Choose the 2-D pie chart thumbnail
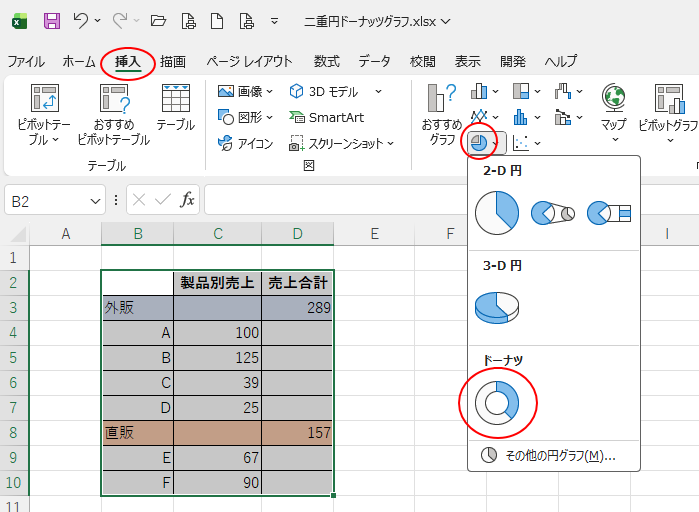Viewport: 699px width, 512px height. tap(497, 213)
